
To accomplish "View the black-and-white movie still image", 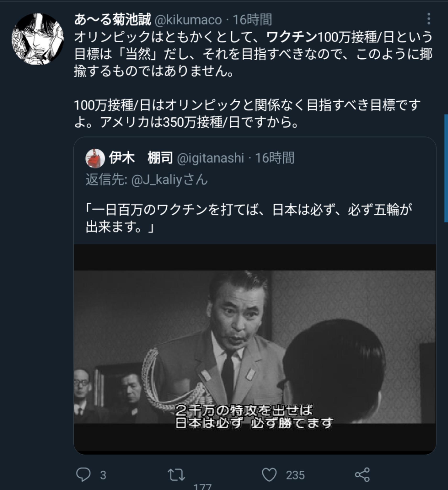I will pyautogui.click(x=254, y=349).
